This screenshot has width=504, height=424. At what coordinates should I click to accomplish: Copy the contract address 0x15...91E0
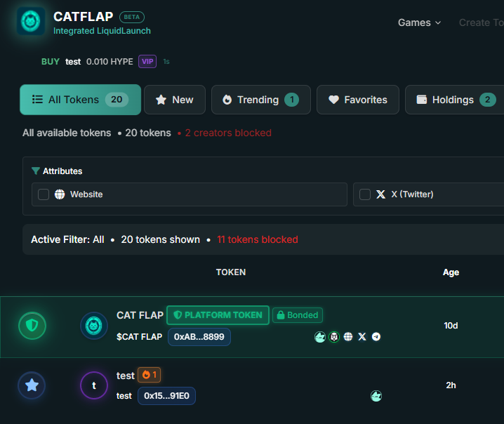(x=166, y=396)
